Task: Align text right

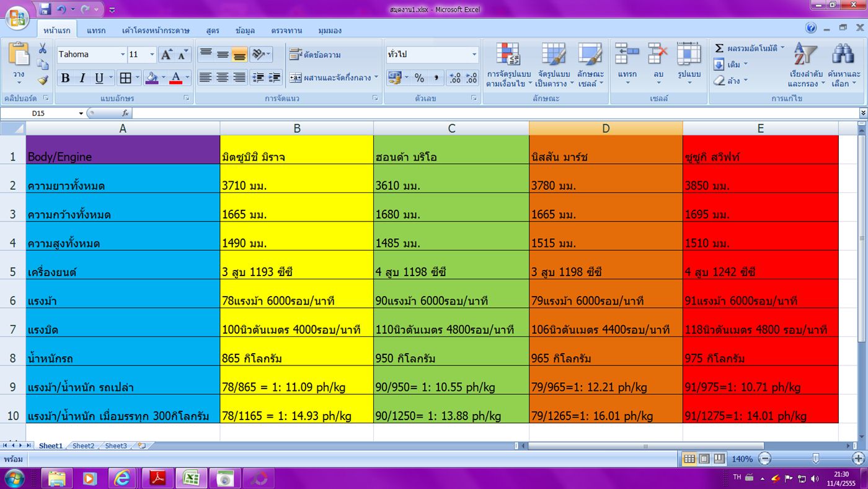Action: tap(239, 78)
